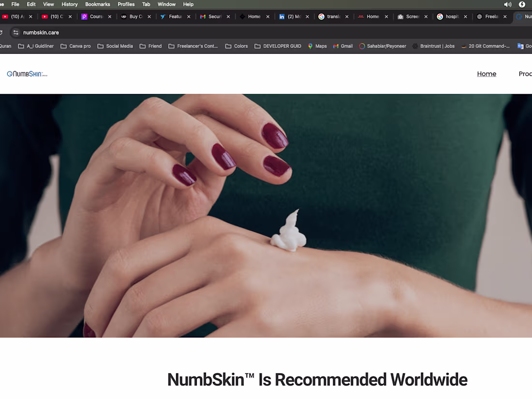Close the Securi tab
The height and width of the screenshot is (399, 532).
click(228, 16)
